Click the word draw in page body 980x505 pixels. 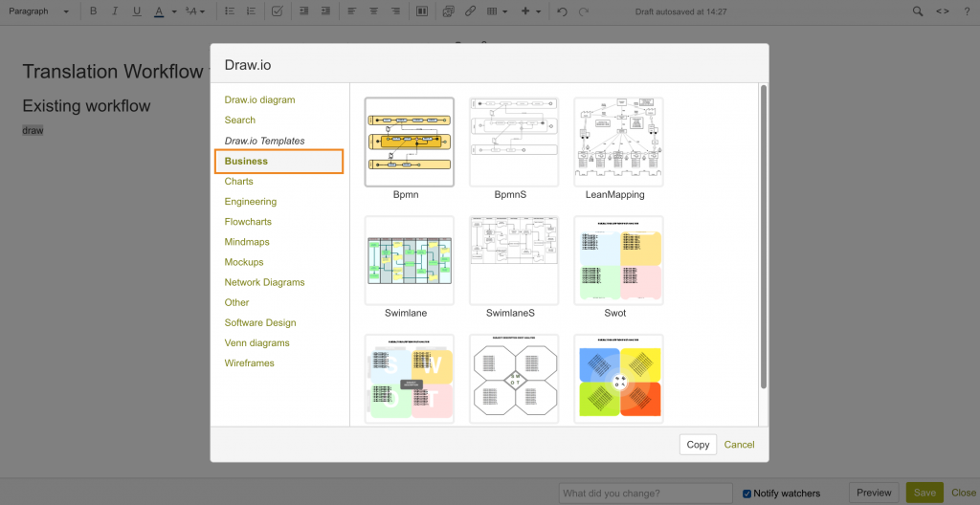click(33, 131)
